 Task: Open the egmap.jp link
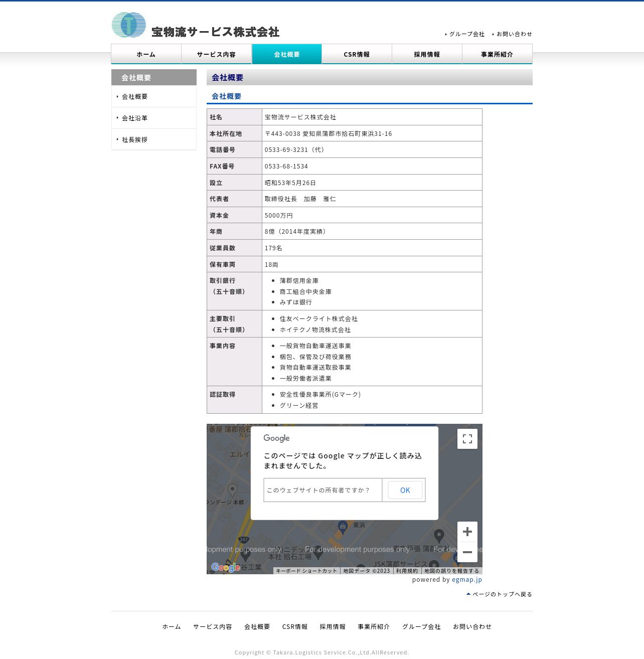[467, 579]
